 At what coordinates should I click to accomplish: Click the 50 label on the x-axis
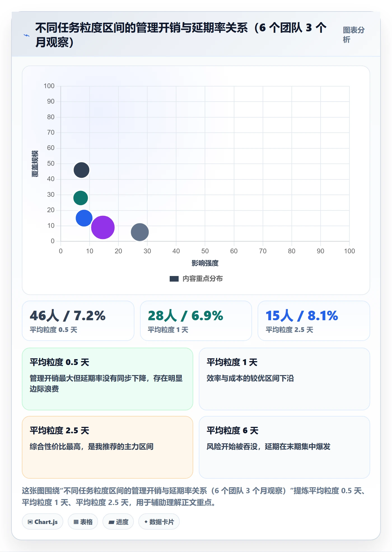pyautogui.click(x=205, y=251)
